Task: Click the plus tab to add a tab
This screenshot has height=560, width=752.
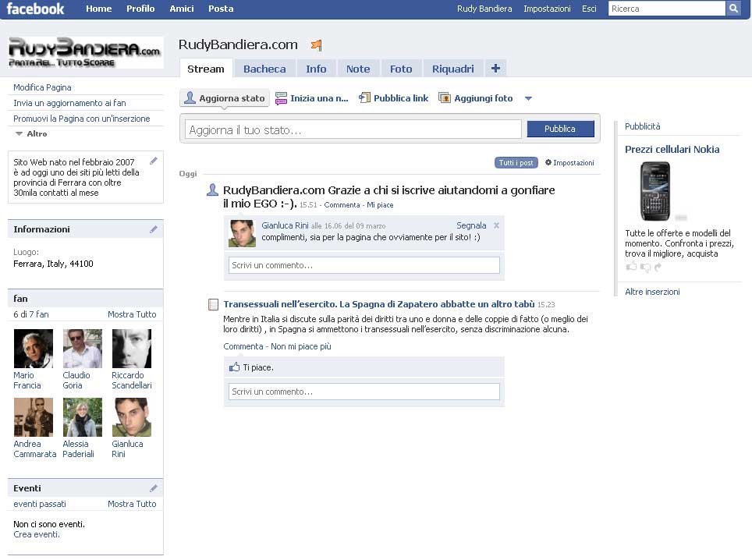Action: pos(495,69)
